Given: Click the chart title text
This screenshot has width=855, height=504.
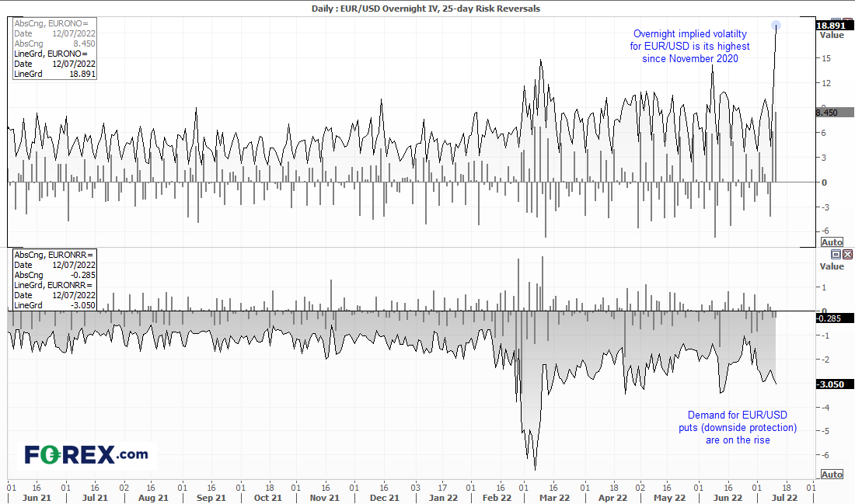Looking at the screenshot, I should [427, 9].
